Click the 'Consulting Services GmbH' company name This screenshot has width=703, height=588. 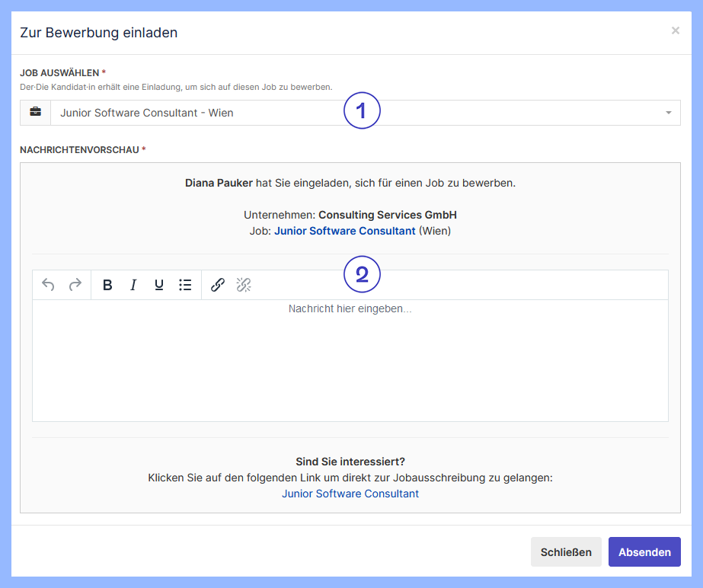(387, 216)
